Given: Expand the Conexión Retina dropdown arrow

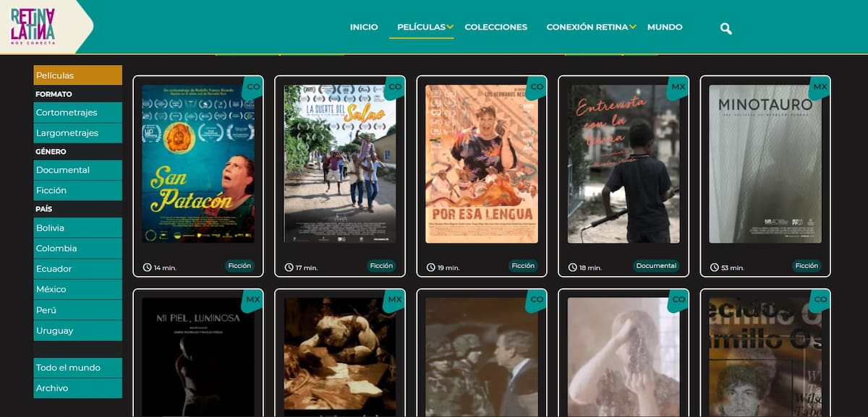Looking at the screenshot, I should click(x=632, y=27).
